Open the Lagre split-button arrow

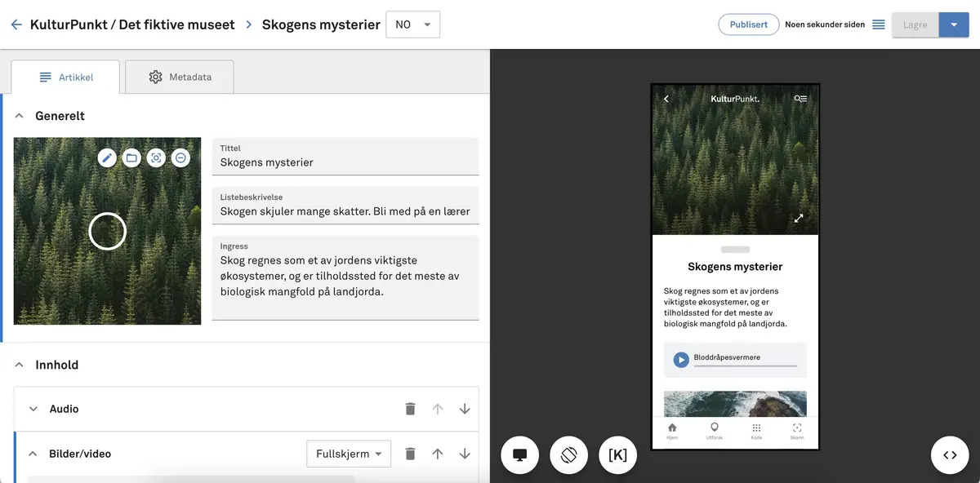[954, 24]
